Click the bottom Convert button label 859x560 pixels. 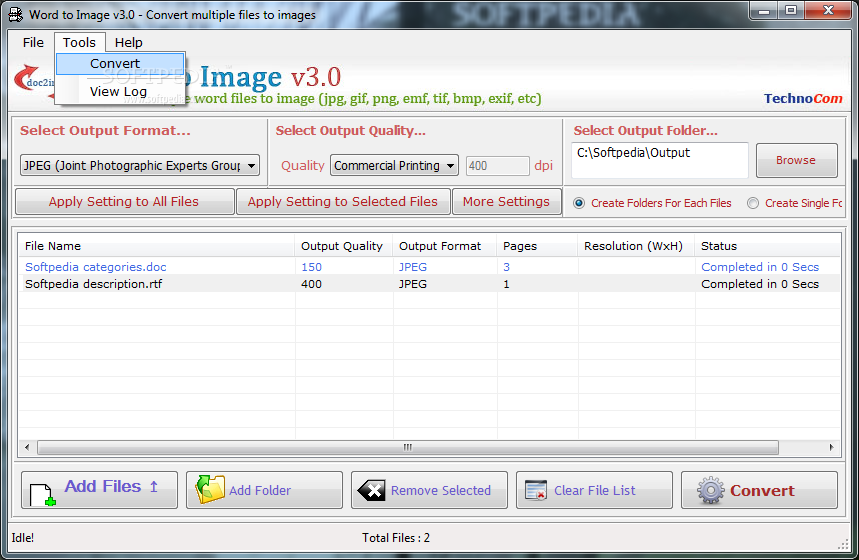click(x=762, y=490)
